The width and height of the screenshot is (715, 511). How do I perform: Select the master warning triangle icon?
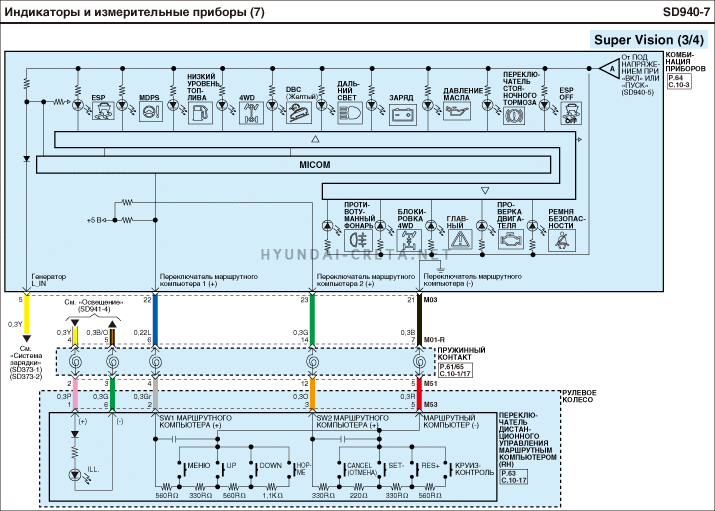(461, 240)
